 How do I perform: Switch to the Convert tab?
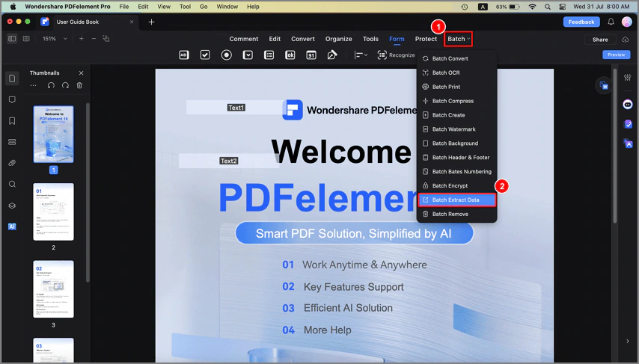(303, 39)
